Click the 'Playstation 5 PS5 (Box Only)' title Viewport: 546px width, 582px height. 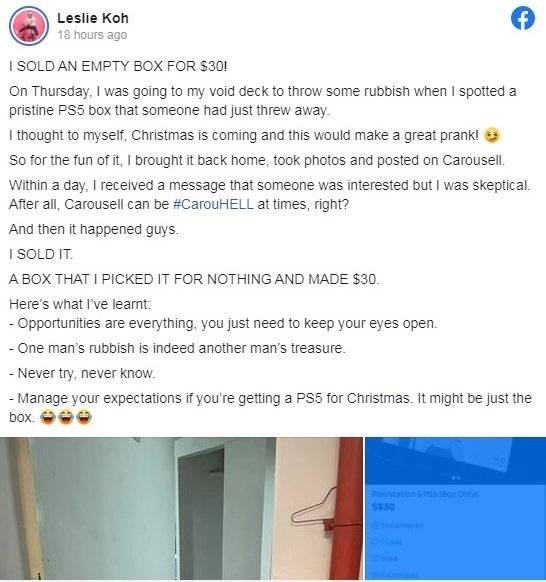pyautogui.click(x=425, y=494)
